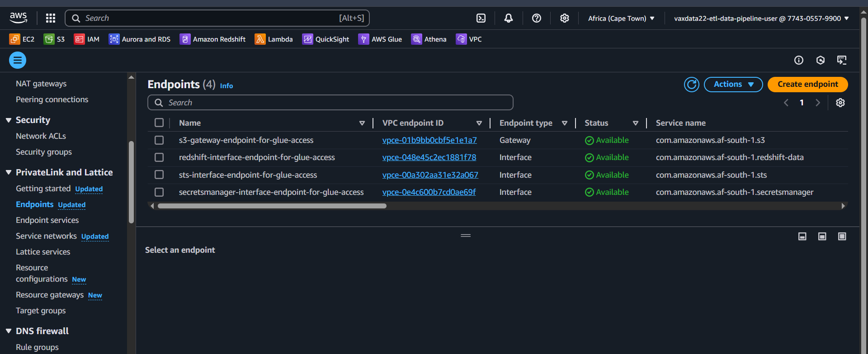The height and width of the screenshot is (354, 868).
Task: Open the info panel icon
Action: pos(799,60)
